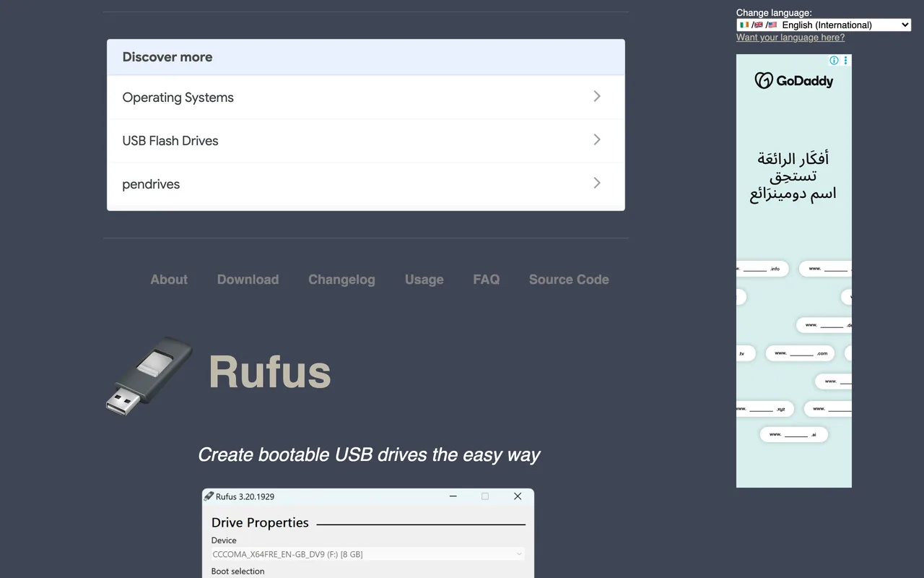Screen dimensions: 924x578
Task: Open the About section link
Action: (169, 280)
